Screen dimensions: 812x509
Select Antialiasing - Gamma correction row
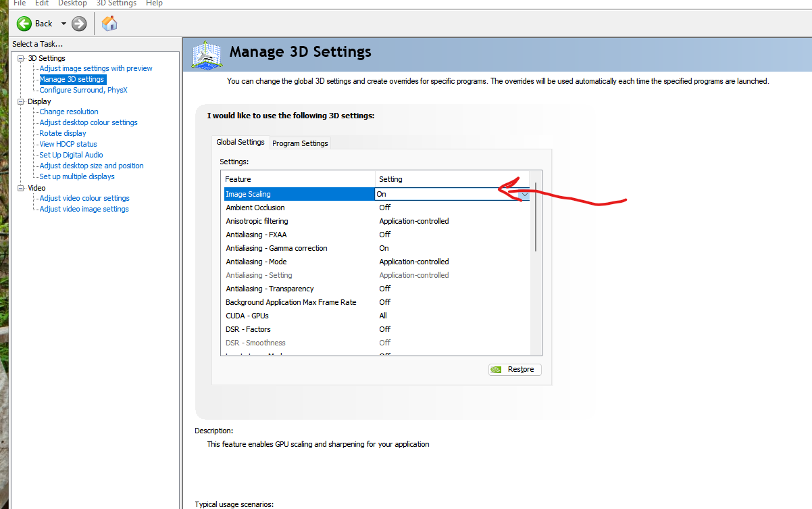377,248
